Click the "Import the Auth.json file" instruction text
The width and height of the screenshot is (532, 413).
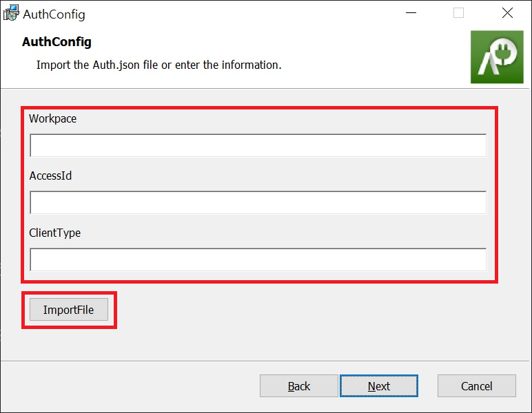click(158, 65)
